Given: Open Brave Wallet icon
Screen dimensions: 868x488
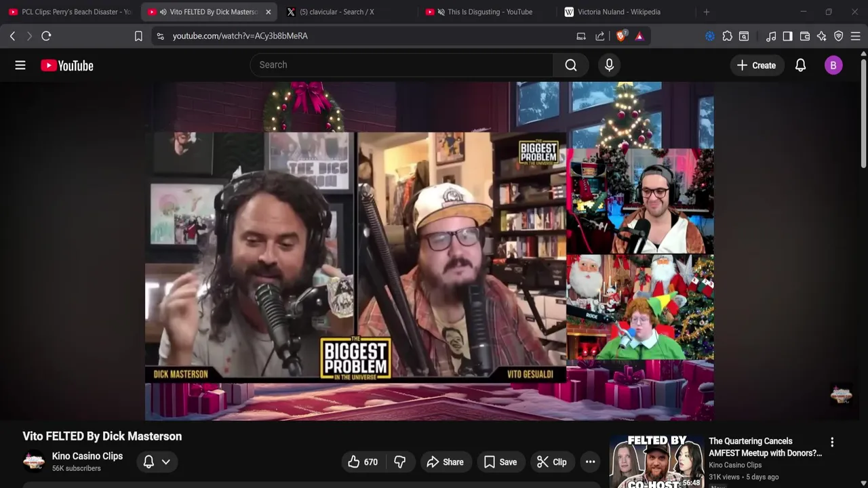Looking at the screenshot, I should [805, 36].
